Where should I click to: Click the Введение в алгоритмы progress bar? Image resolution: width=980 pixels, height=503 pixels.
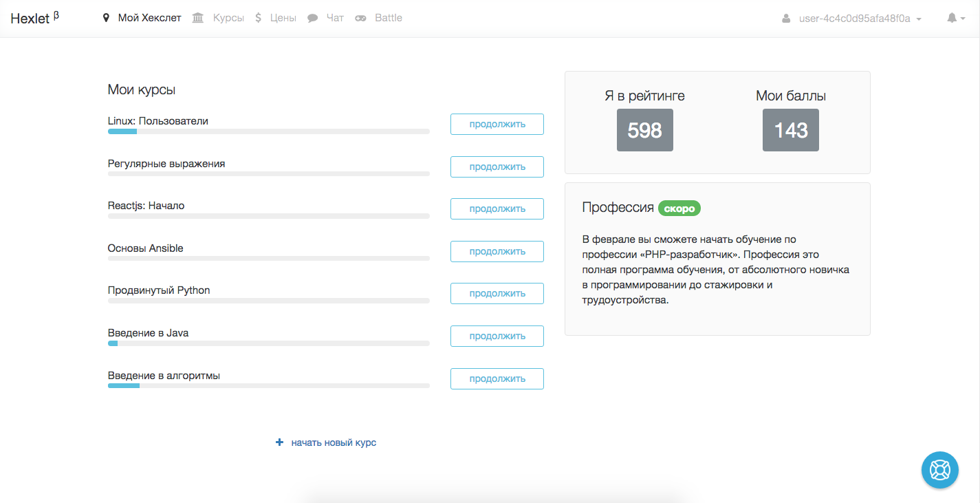pos(268,386)
